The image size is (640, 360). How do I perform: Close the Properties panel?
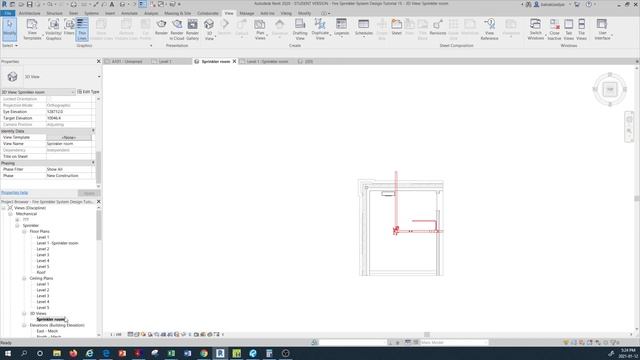point(98,61)
